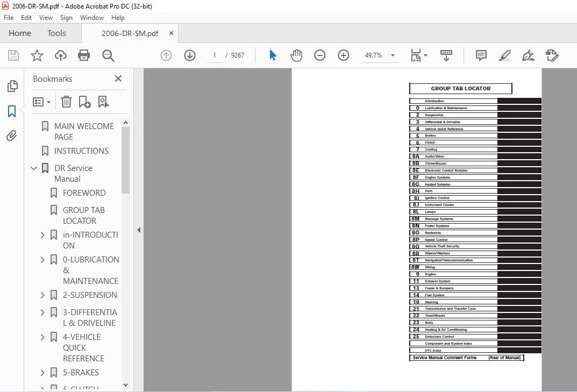Click the Zoom In plus icon
Viewport: 577px width, 392px height.
[x=343, y=55]
